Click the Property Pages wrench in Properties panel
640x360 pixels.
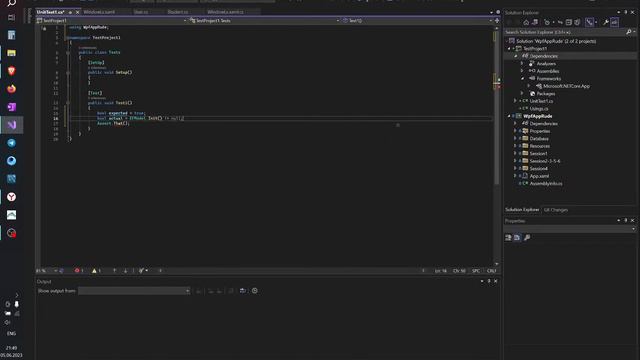(x=527, y=238)
